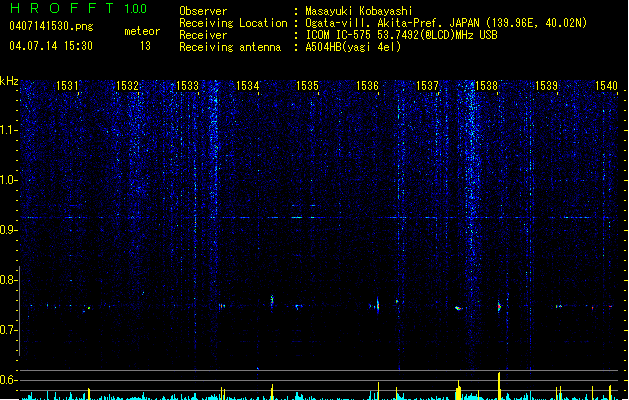Image resolution: width=629 pixels, height=400 pixels.
Task: Click the 1535 time axis label
Action: tap(307, 86)
